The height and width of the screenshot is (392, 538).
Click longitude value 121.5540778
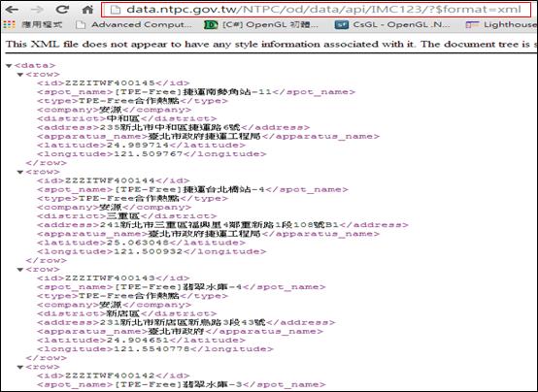151,349
